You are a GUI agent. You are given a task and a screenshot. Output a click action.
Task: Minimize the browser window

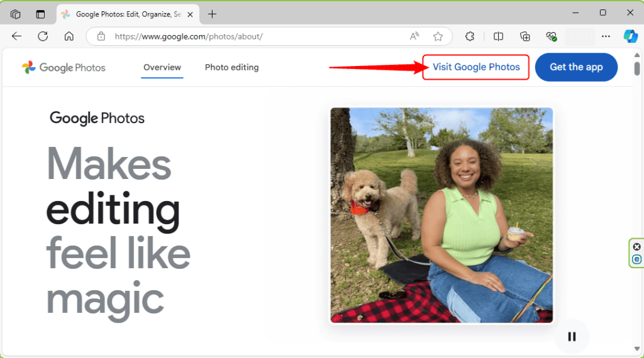point(575,13)
